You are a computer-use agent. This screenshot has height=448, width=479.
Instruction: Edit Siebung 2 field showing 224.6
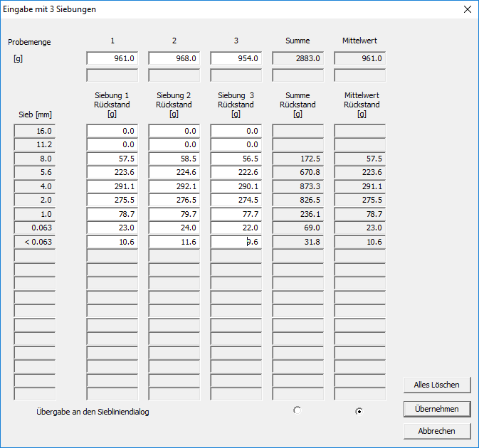(174, 172)
